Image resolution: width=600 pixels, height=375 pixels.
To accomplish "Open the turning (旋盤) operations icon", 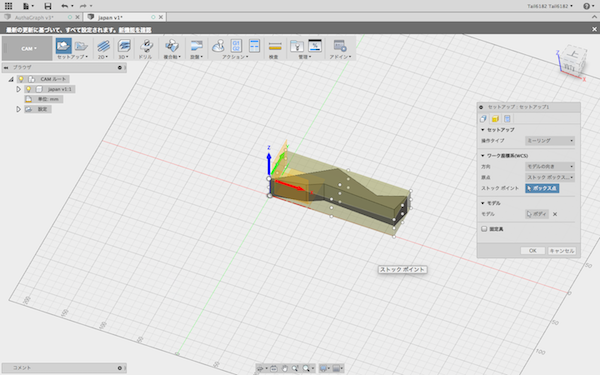I will click(196, 46).
